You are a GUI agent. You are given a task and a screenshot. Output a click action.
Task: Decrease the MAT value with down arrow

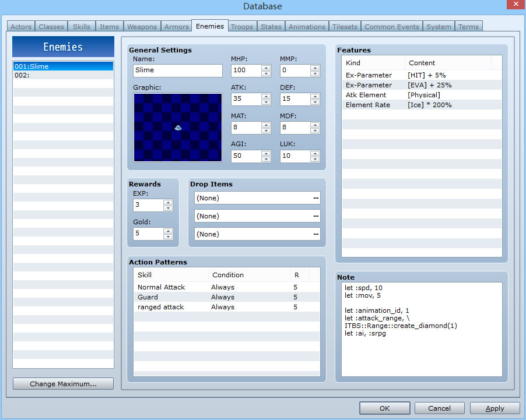[266, 130]
